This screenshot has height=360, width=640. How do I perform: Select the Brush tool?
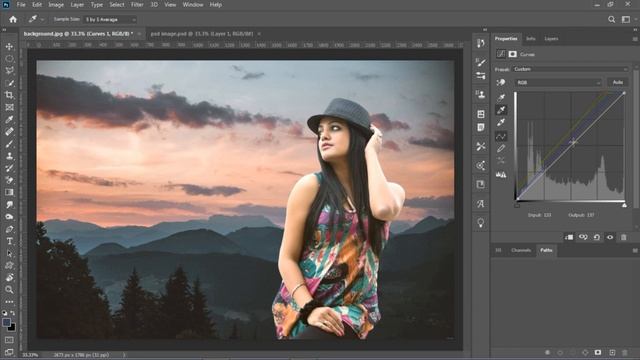[9, 144]
